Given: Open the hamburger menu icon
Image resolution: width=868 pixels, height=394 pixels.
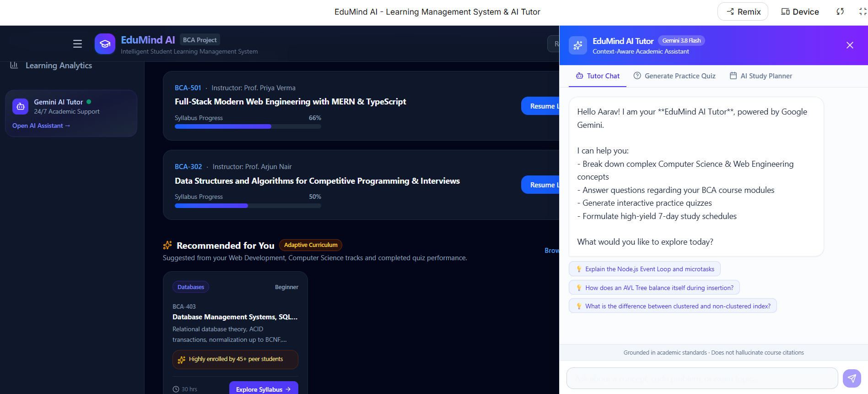Looking at the screenshot, I should [77, 44].
